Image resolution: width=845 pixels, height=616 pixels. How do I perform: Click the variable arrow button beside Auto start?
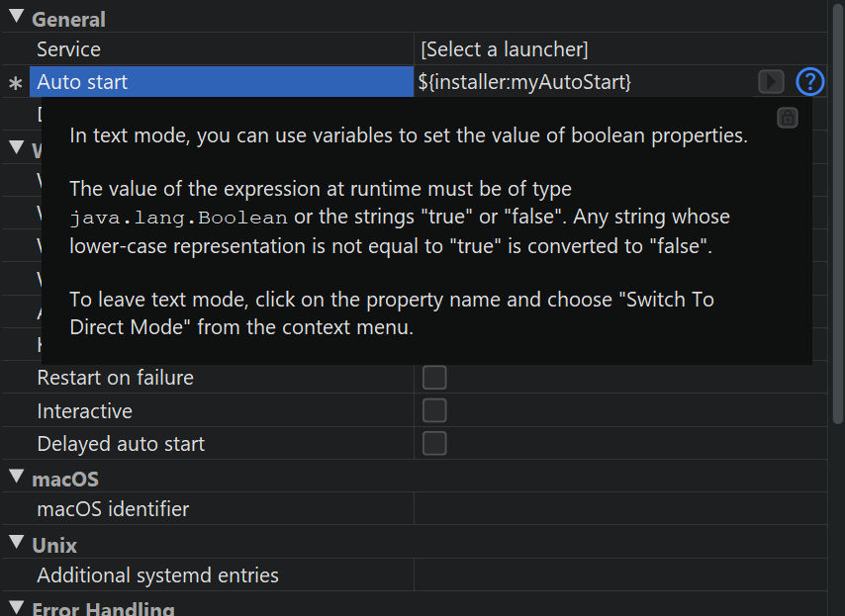pos(771,82)
